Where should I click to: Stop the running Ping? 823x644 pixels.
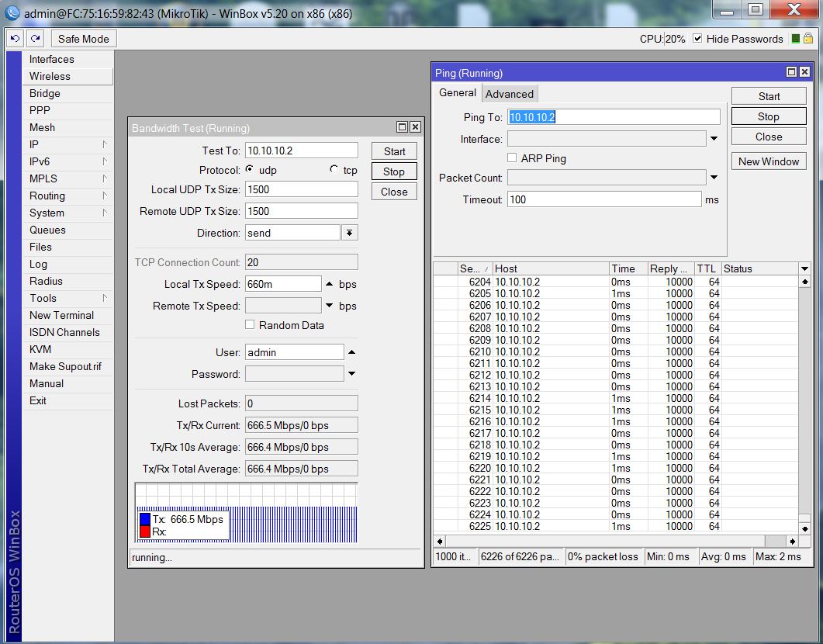click(769, 116)
